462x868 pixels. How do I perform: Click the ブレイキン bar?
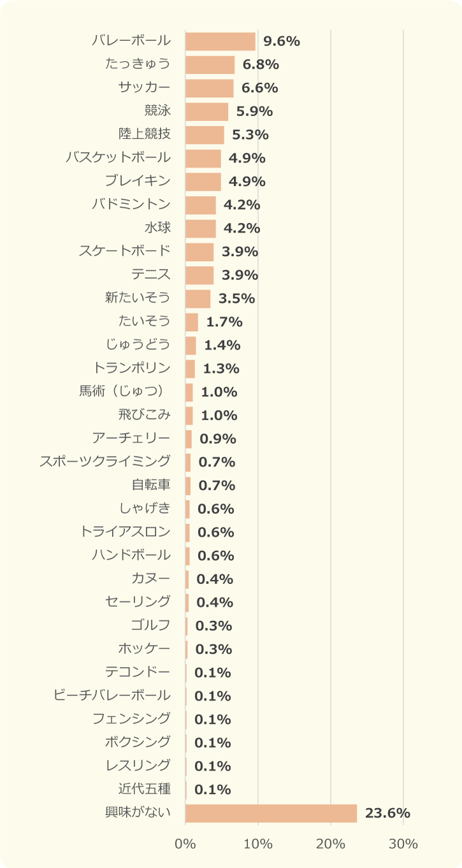(x=203, y=181)
